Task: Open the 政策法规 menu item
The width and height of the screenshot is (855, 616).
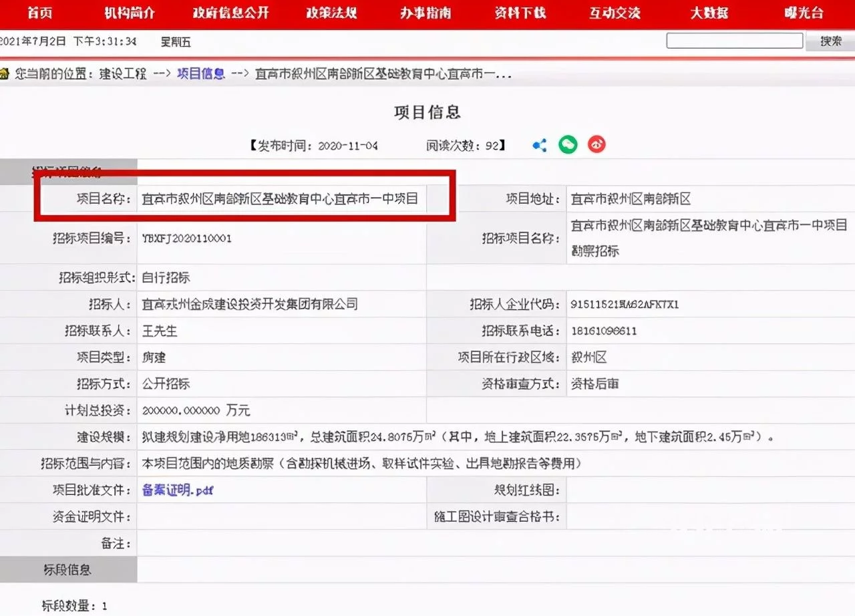Action: pyautogui.click(x=331, y=13)
